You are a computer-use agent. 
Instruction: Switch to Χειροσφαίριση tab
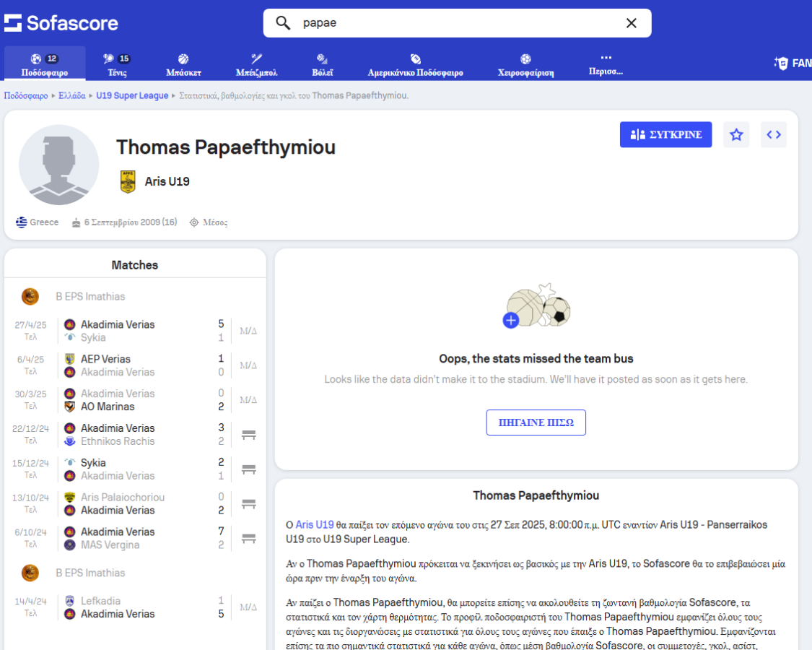pyautogui.click(x=525, y=64)
